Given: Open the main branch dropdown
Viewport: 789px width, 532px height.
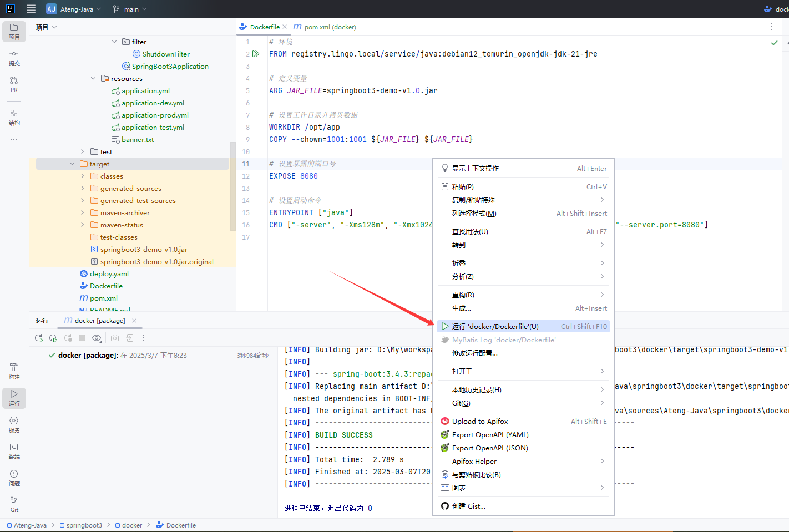Looking at the screenshot, I should (x=130, y=9).
